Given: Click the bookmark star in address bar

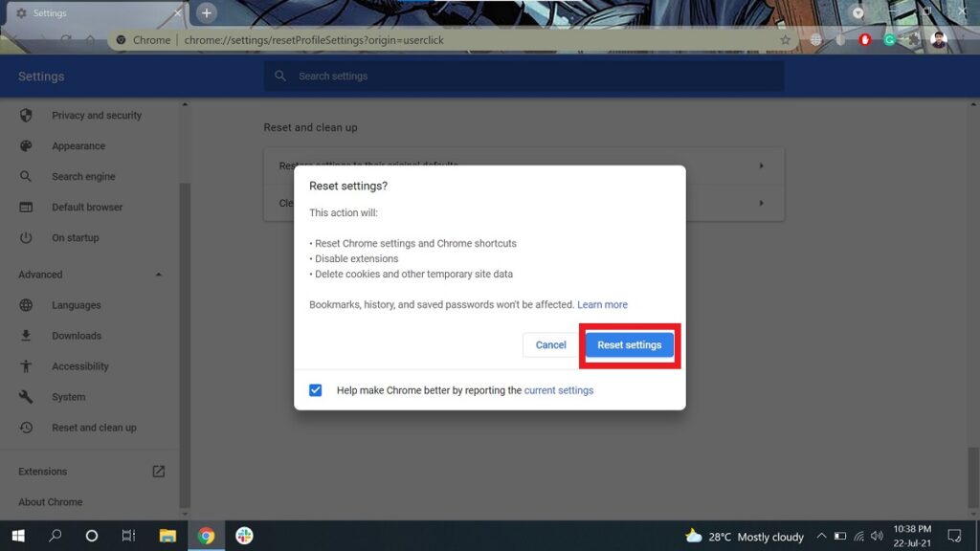Looking at the screenshot, I should (785, 39).
